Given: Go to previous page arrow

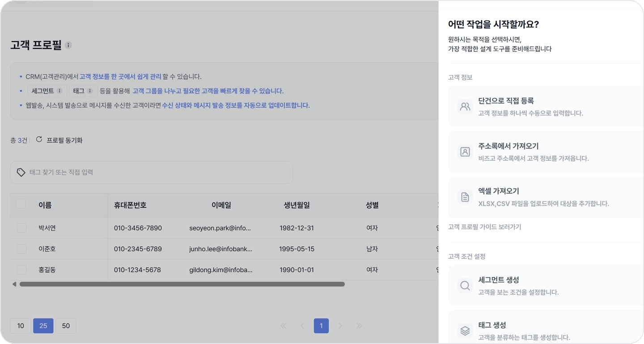Looking at the screenshot, I should tap(302, 326).
